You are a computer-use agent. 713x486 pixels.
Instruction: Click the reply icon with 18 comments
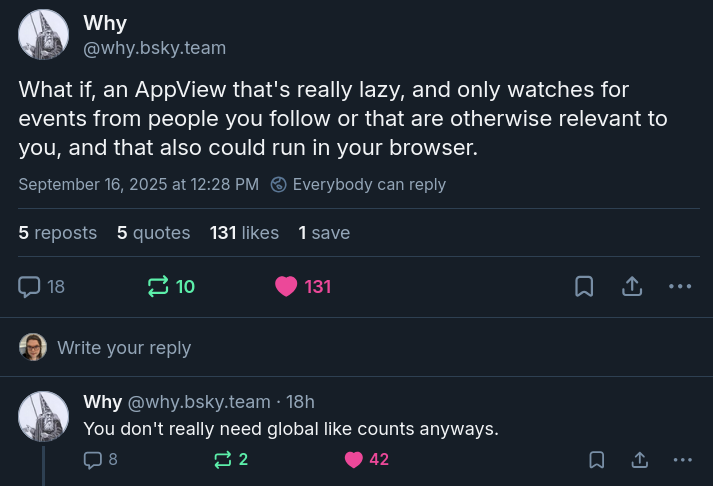(29, 287)
